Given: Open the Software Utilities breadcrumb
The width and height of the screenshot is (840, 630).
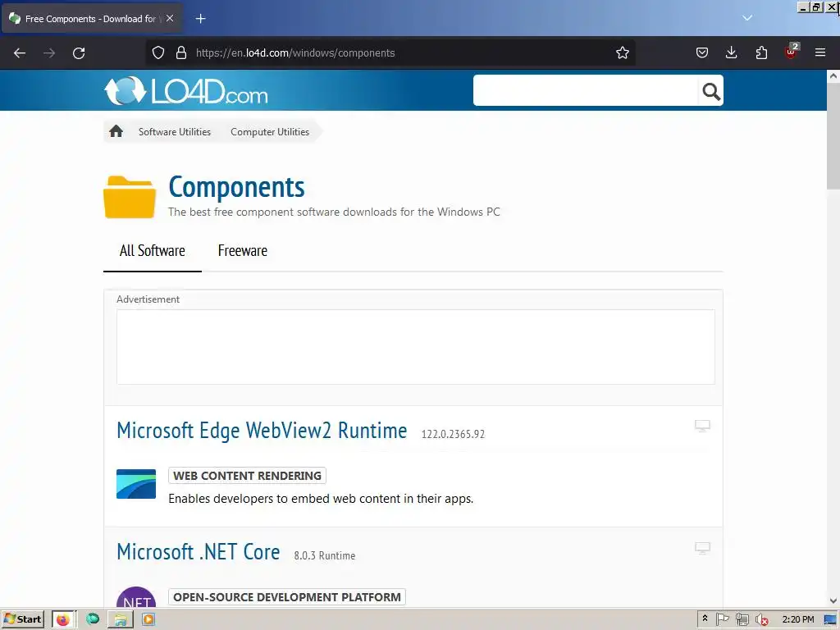Looking at the screenshot, I should pyautogui.click(x=175, y=132).
